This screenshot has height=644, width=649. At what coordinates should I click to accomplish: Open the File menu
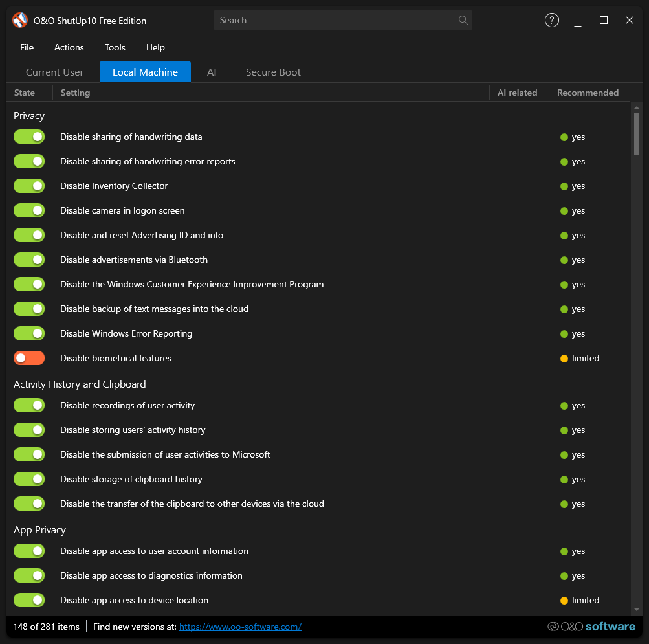(27, 47)
